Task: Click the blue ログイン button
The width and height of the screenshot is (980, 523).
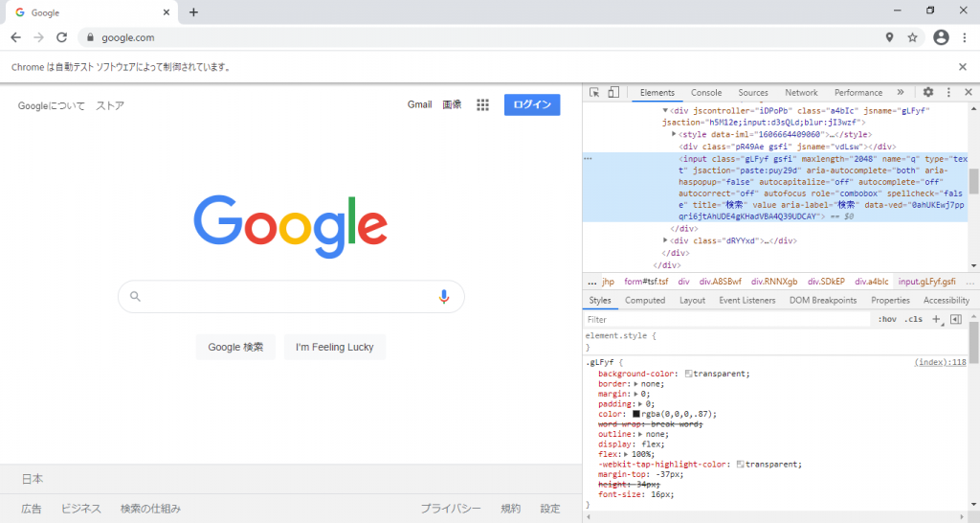Action: tap(531, 105)
